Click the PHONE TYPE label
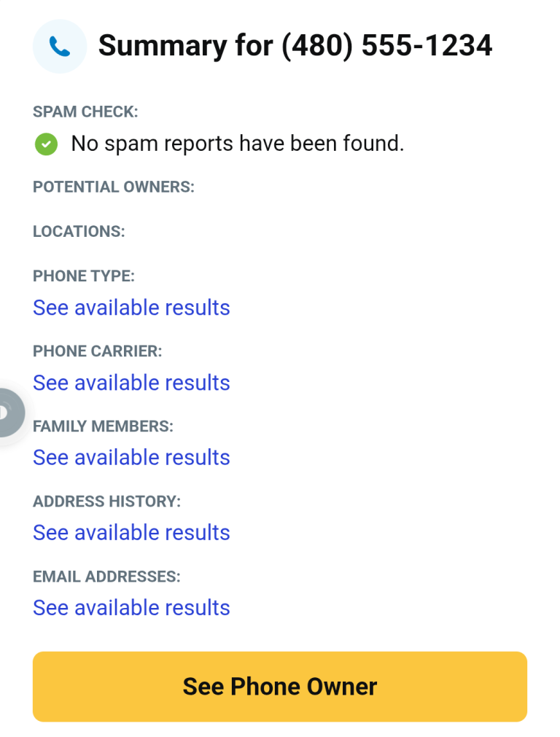This screenshot has height=737, width=560. 84,276
